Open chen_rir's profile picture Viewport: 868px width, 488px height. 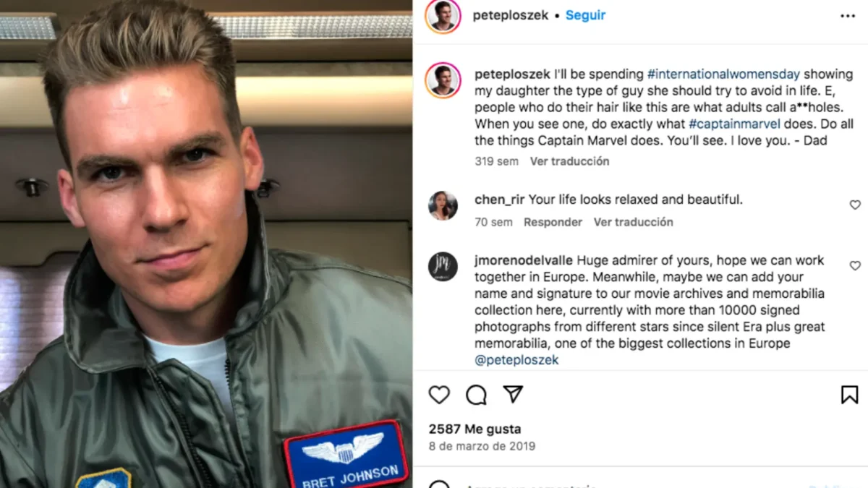pyautogui.click(x=443, y=205)
